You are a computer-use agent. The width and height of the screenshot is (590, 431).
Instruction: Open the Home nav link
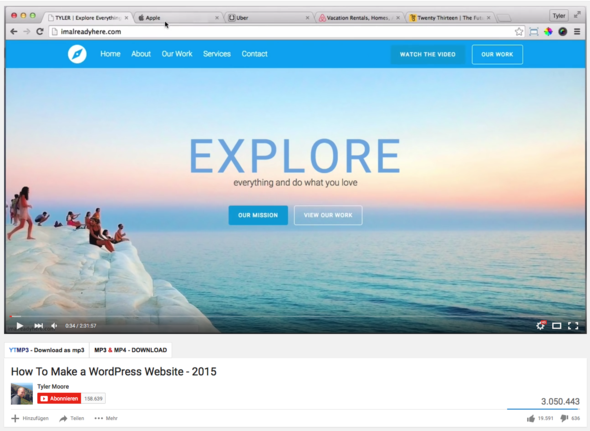[110, 54]
